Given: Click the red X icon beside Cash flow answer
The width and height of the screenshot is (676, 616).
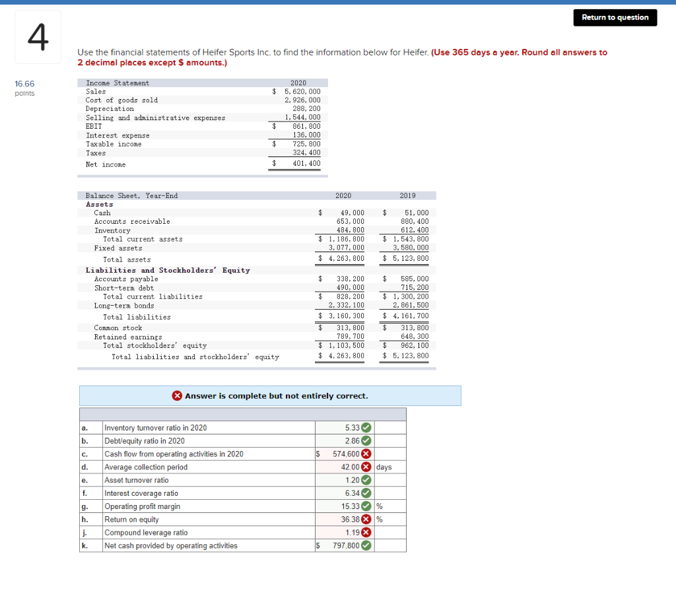Looking at the screenshot, I should pos(366,454).
